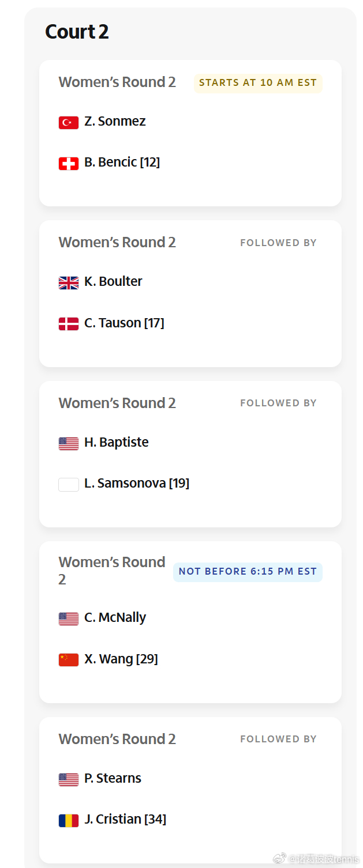The height and width of the screenshot is (868, 363).
Task: Open B. Bencic [12] player entry
Action: pos(122,162)
